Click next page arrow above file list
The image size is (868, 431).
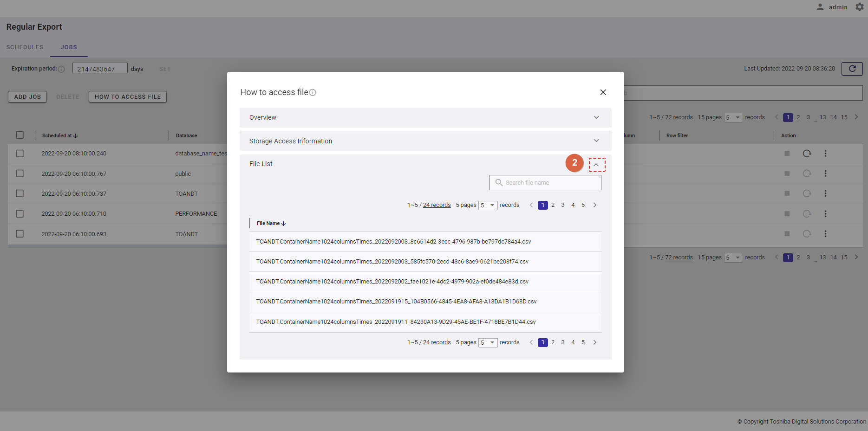[594, 205]
